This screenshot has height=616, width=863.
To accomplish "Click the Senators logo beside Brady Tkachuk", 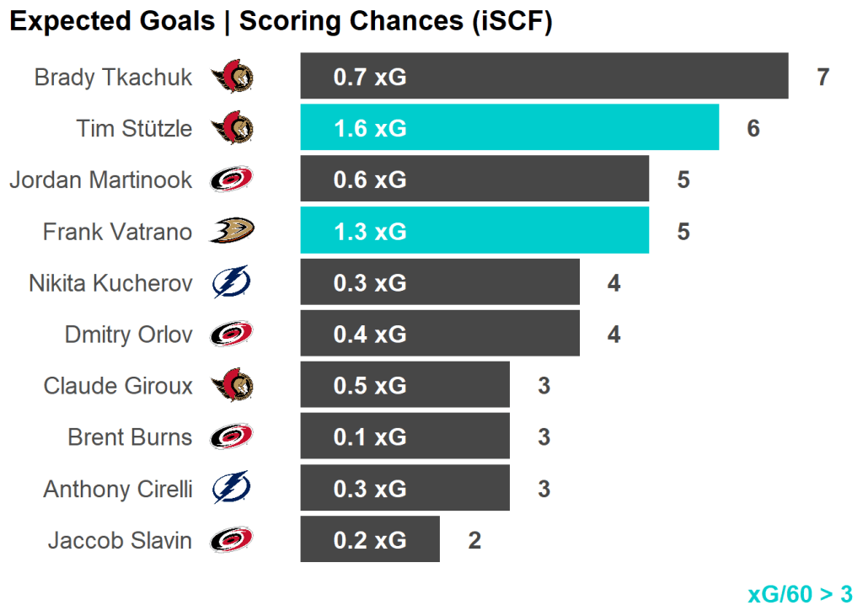I will 232,78.
